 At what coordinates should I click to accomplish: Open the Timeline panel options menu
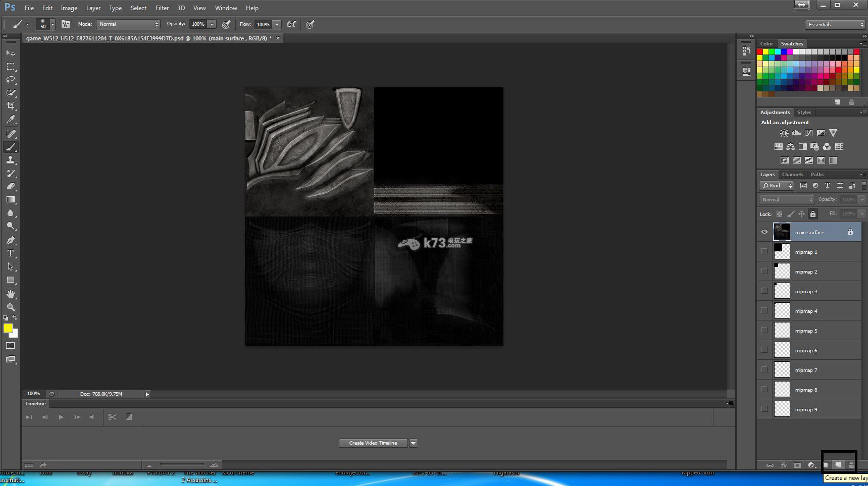729,404
